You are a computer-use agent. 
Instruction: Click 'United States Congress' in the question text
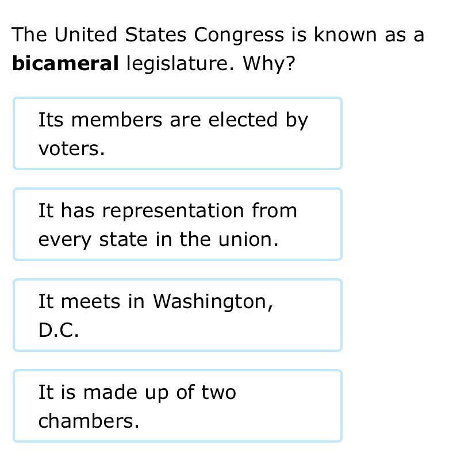point(170,36)
